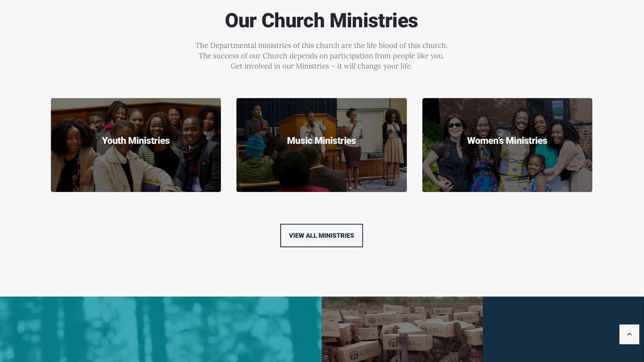
Task: Click the line 'The success of our Church'
Action: 321,56
